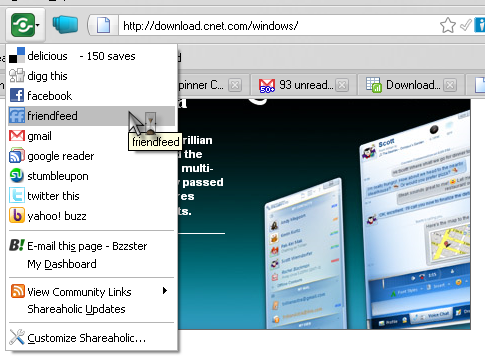This screenshot has width=485, height=362.
Task: Switch to the 93 unread Gmail tab
Action: tap(304, 85)
